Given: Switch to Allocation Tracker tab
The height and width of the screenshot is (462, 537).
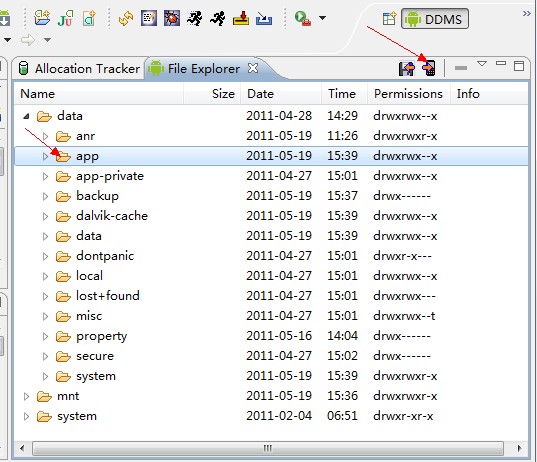Looking at the screenshot, I should pyautogui.click(x=79, y=68).
